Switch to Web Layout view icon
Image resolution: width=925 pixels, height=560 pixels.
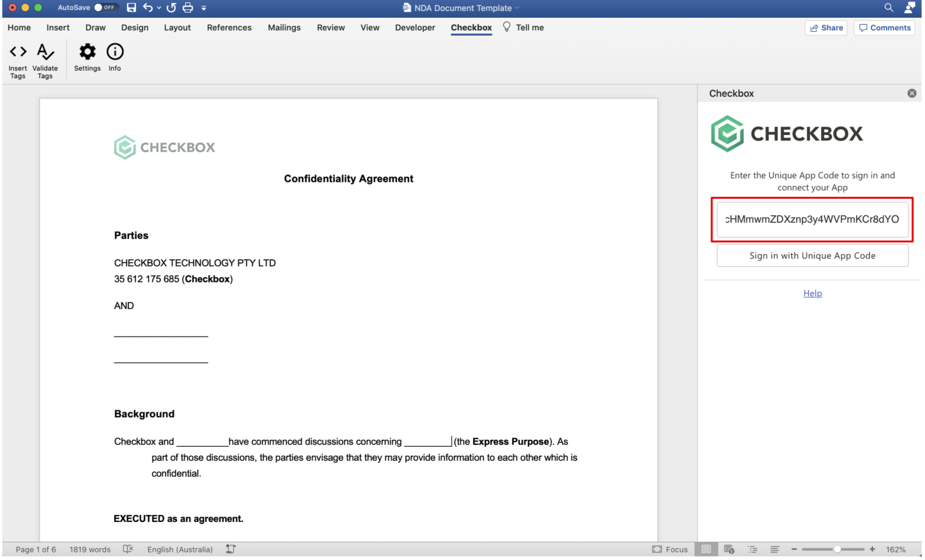click(729, 550)
